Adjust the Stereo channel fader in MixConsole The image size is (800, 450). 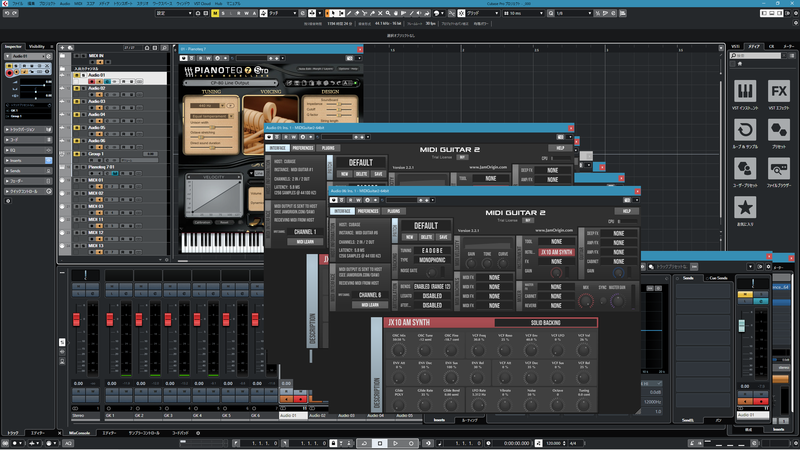[77, 319]
